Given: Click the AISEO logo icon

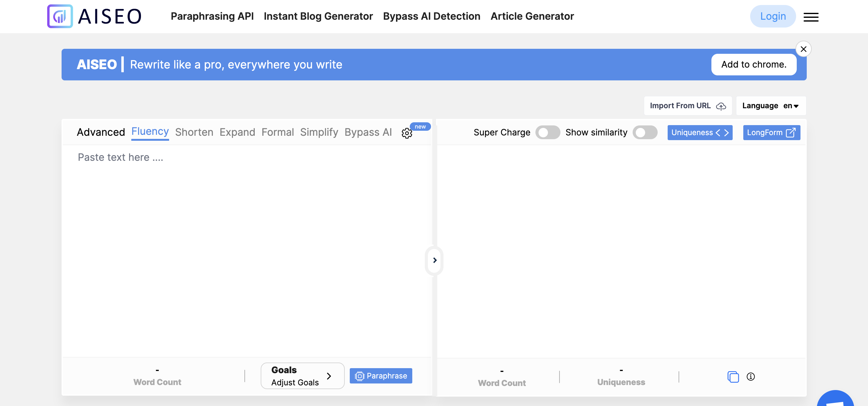Looking at the screenshot, I should pyautogui.click(x=60, y=16).
